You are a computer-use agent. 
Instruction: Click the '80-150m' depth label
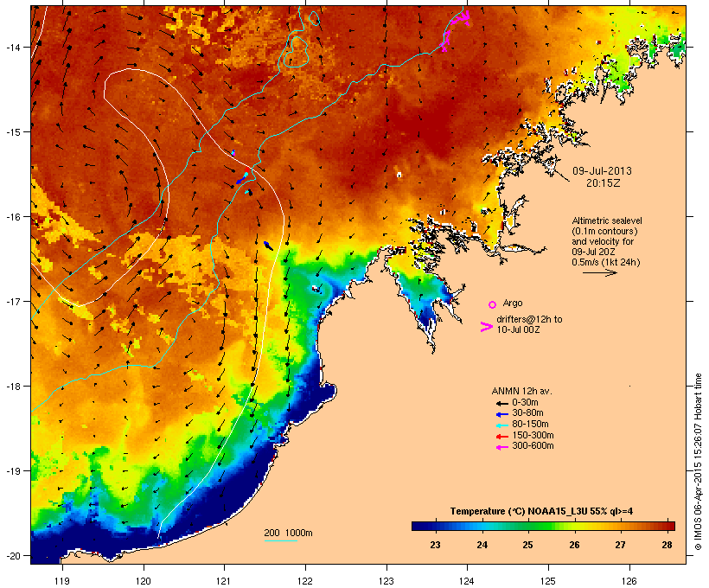point(530,425)
